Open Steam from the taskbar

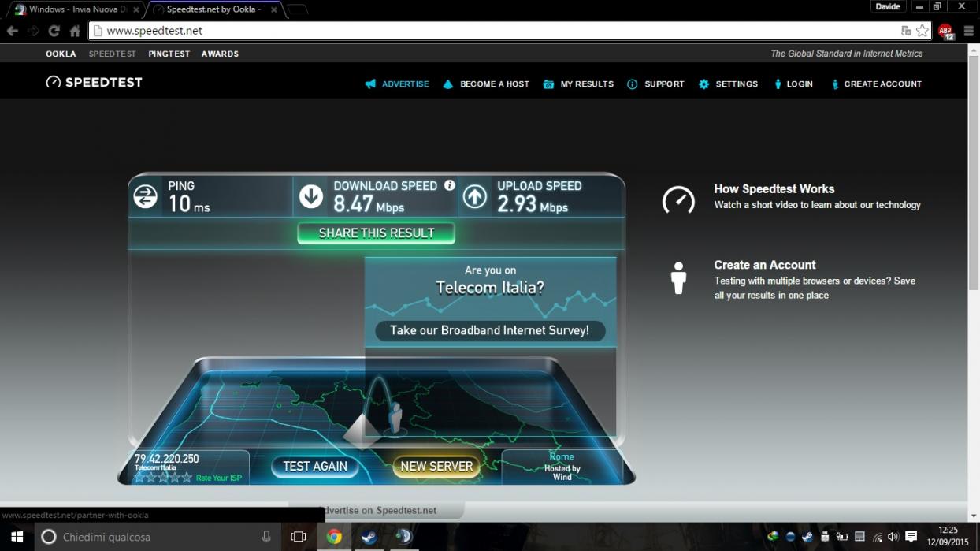pyautogui.click(x=369, y=537)
